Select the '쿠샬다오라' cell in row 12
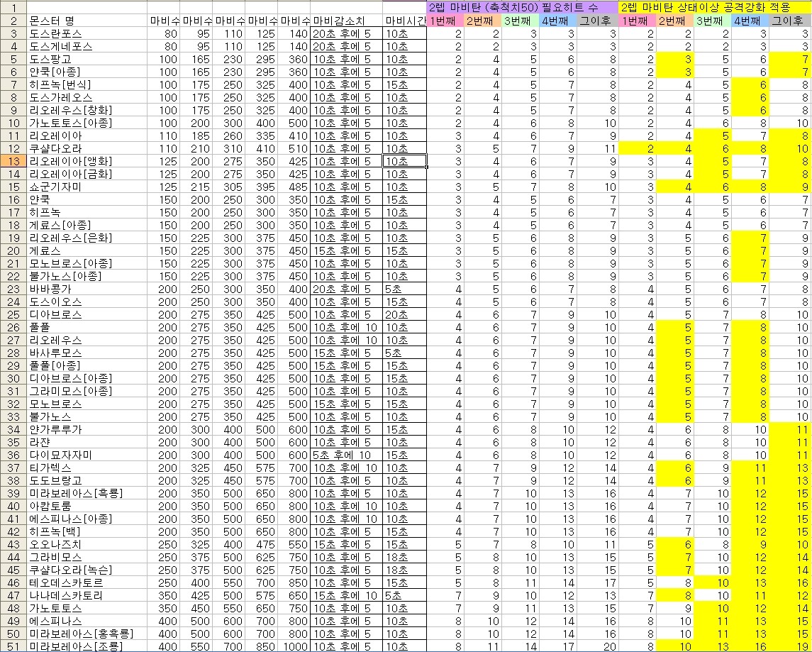 (x=56, y=148)
